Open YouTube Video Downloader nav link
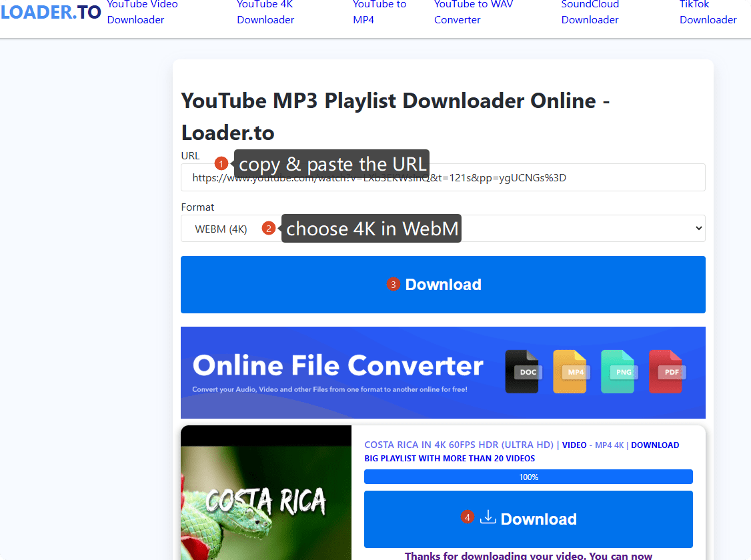The height and width of the screenshot is (560, 751). (x=143, y=12)
